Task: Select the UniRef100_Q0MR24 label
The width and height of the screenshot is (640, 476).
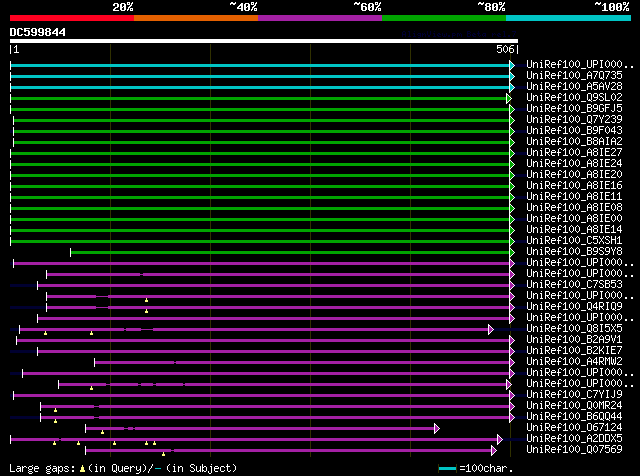Action: (574, 405)
